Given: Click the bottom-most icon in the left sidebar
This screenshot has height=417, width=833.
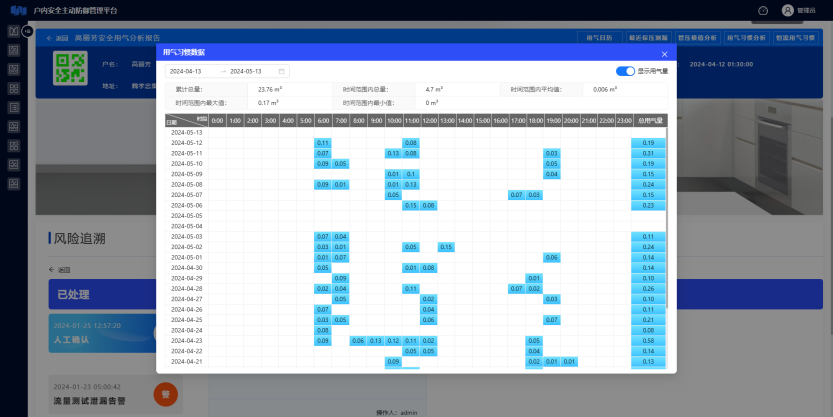Looking at the screenshot, I should [x=14, y=184].
